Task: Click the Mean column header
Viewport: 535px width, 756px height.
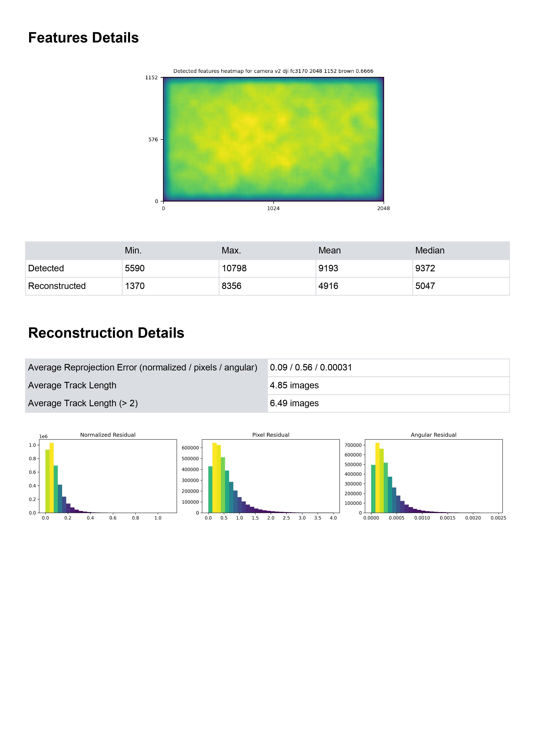Action: pos(329,251)
